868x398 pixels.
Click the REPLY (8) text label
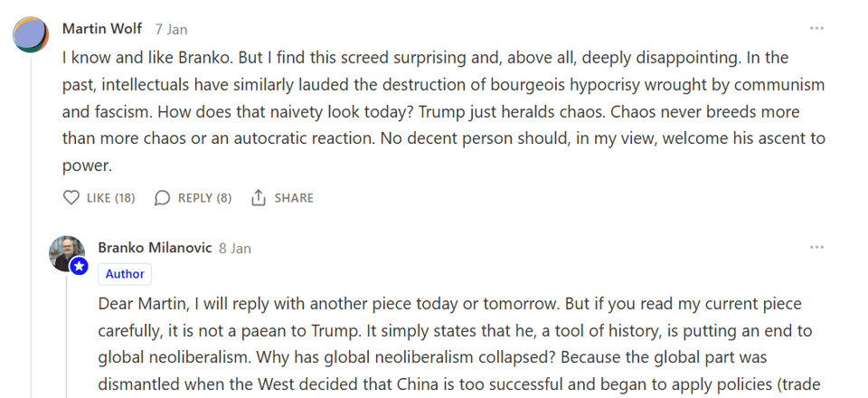click(204, 198)
